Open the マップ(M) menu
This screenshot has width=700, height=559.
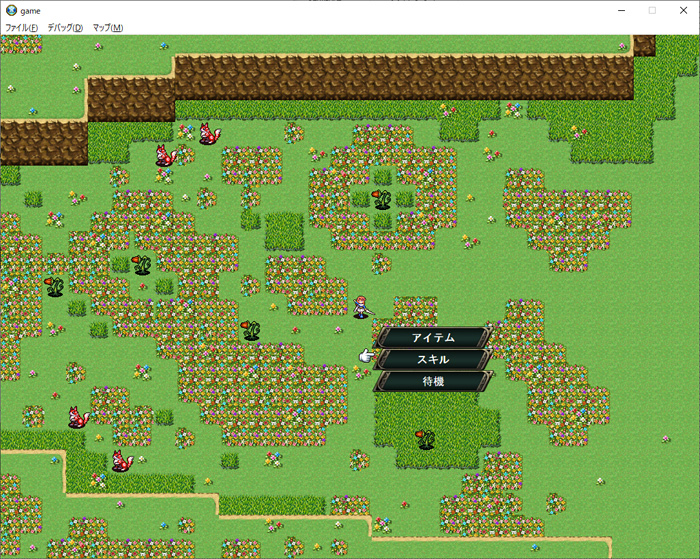point(108,28)
